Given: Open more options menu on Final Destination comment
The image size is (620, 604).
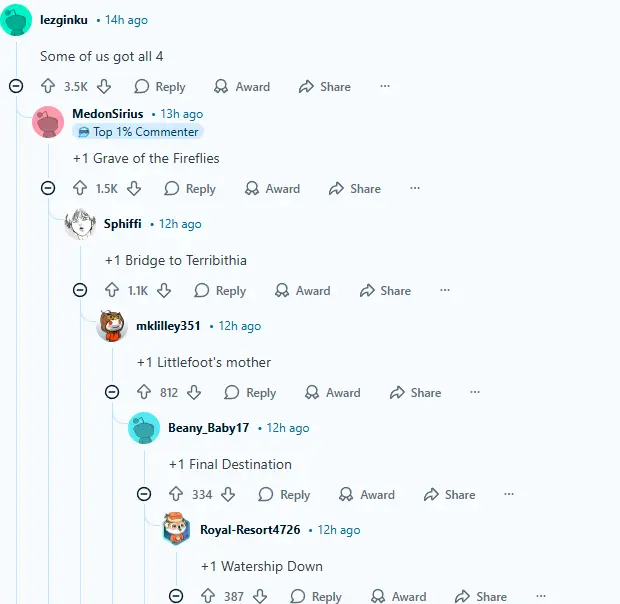Looking at the screenshot, I should coord(509,494).
